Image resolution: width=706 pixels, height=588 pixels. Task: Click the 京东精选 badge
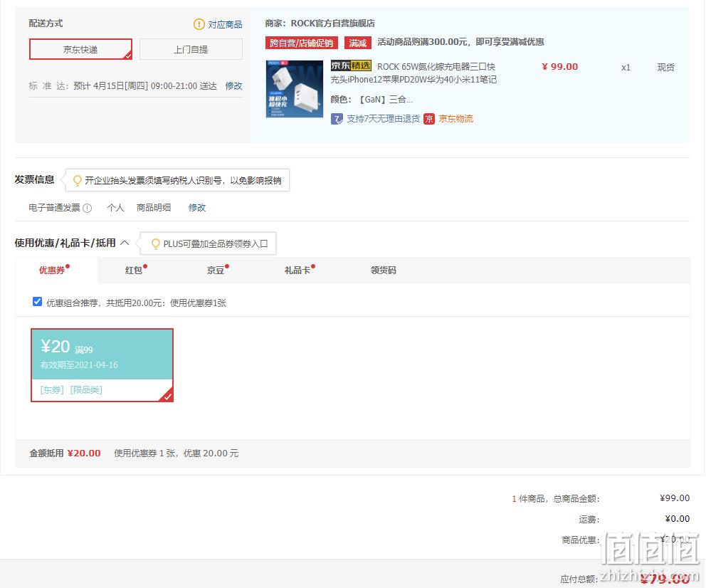point(351,65)
